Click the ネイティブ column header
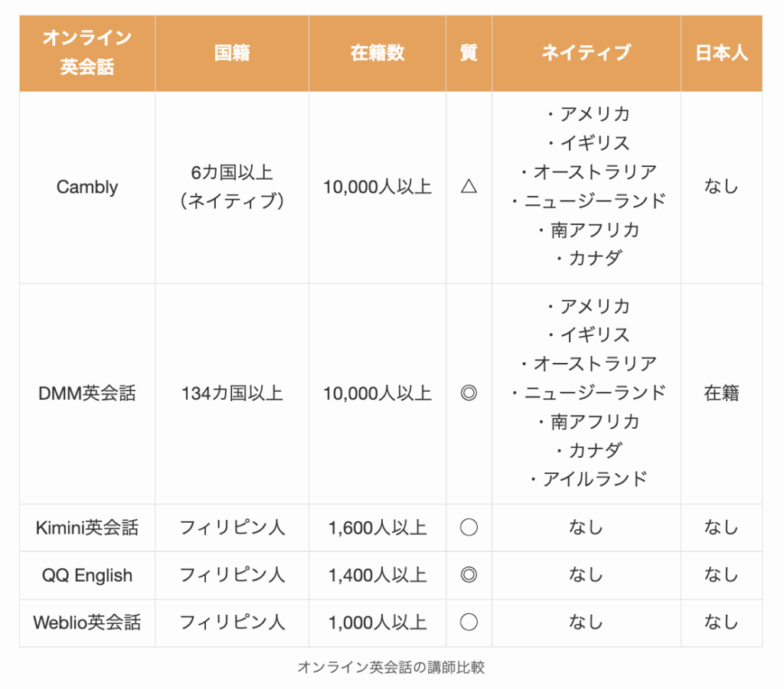 point(586,53)
